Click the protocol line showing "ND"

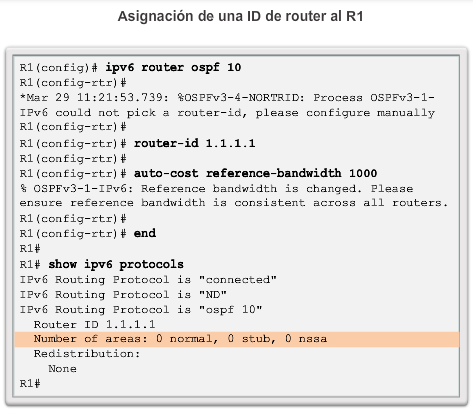[x=123, y=295]
